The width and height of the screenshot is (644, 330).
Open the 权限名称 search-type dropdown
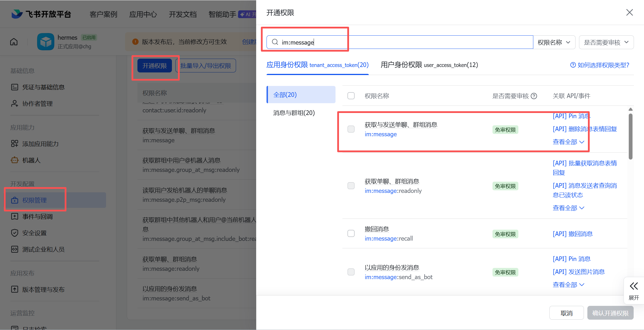click(x=554, y=42)
